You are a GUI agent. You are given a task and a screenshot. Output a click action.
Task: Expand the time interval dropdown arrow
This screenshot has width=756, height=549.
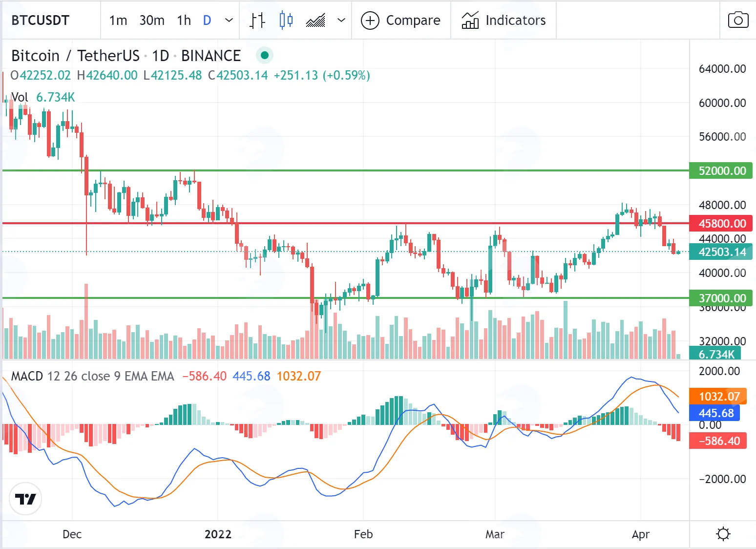point(229,21)
